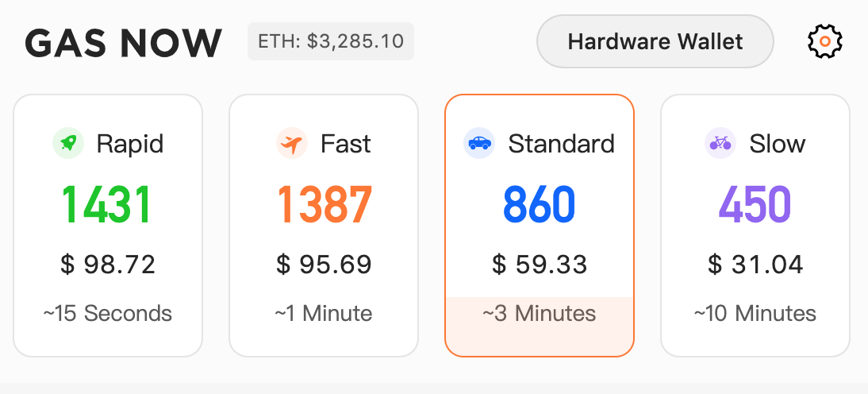The height and width of the screenshot is (394, 868).
Task: Select the Slow gas price card
Action: 755,226
